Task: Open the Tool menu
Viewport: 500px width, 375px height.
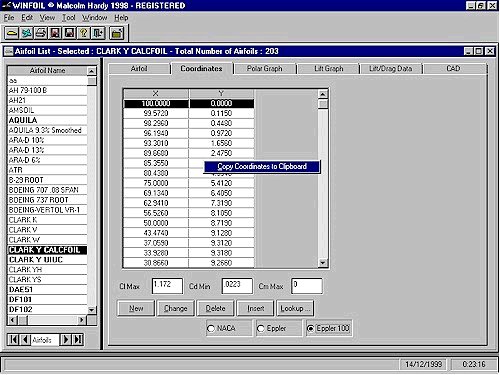Action: pos(68,18)
